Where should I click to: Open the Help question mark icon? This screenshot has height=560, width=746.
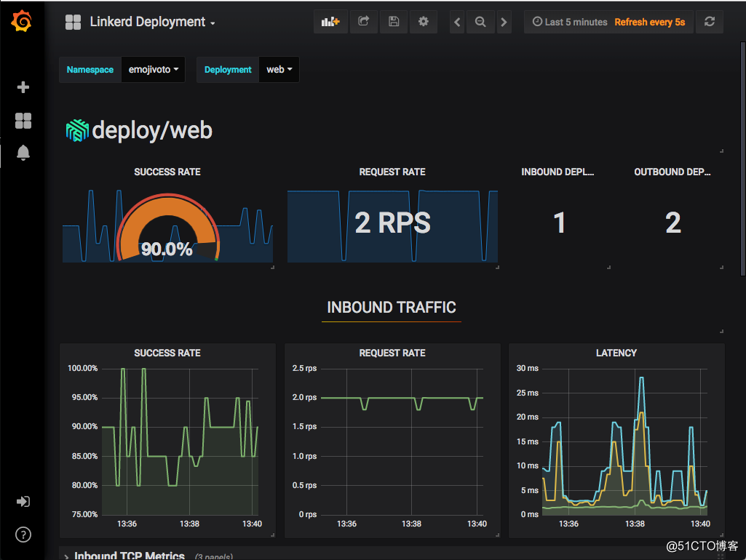pos(23,535)
